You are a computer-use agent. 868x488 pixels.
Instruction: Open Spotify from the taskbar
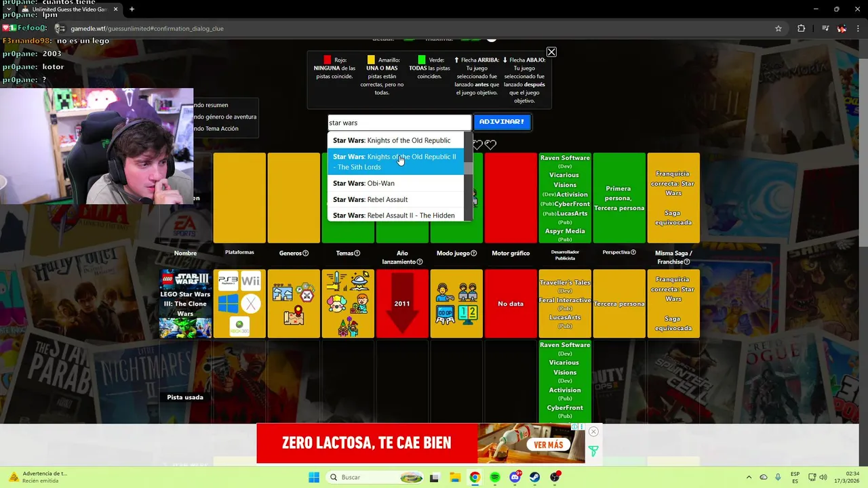click(495, 477)
